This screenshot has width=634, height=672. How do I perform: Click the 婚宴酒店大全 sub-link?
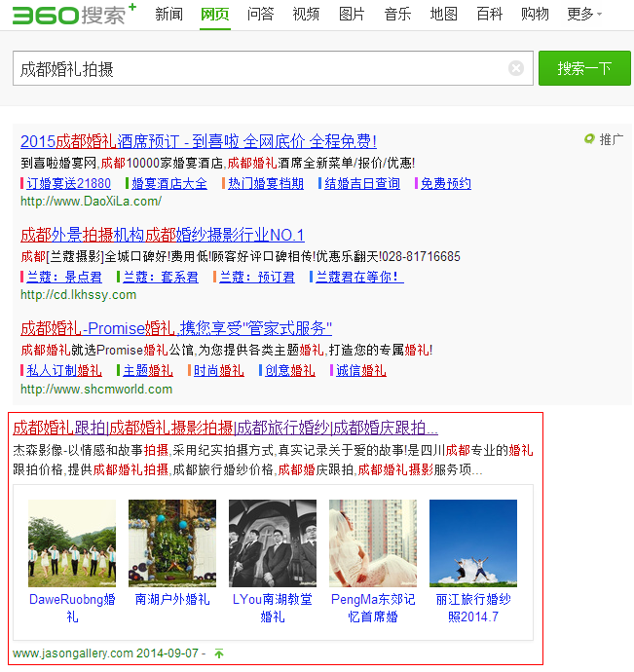[169, 183]
